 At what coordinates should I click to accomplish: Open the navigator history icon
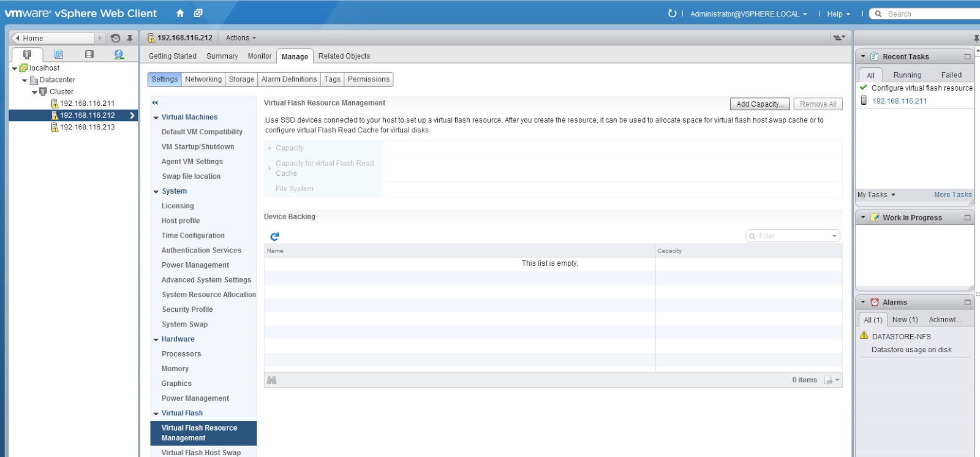point(115,38)
